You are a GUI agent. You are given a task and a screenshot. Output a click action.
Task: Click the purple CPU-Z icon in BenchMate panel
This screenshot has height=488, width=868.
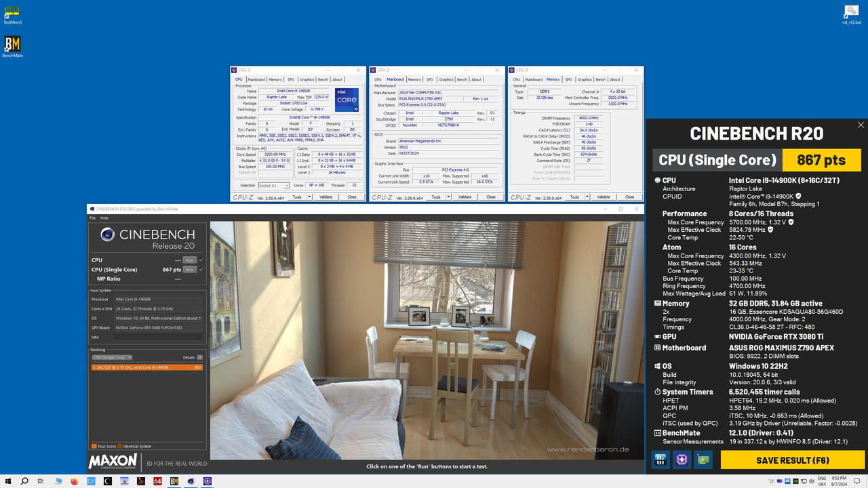pyautogui.click(x=681, y=460)
